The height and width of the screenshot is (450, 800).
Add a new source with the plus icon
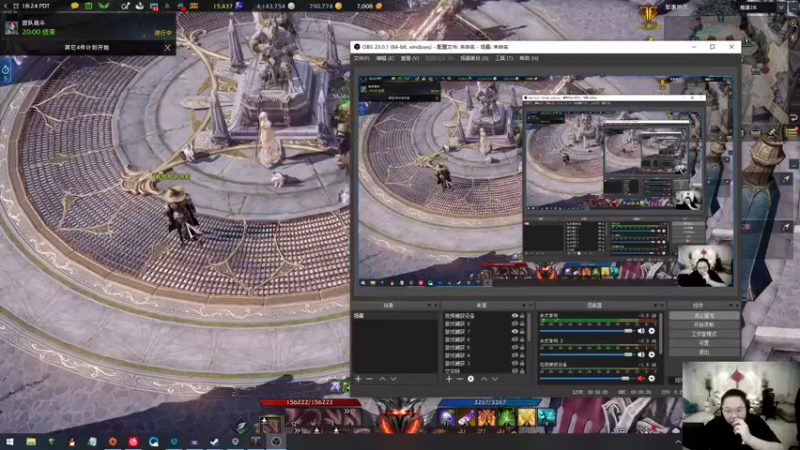449,379
